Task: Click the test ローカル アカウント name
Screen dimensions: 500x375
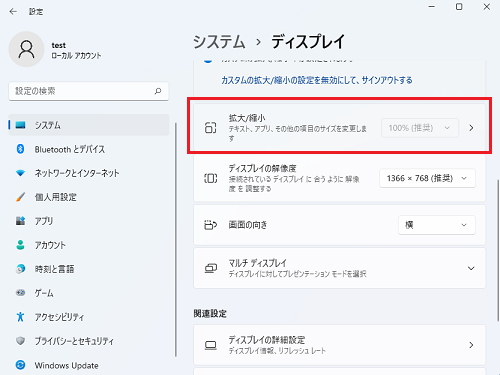Action: 76,50
